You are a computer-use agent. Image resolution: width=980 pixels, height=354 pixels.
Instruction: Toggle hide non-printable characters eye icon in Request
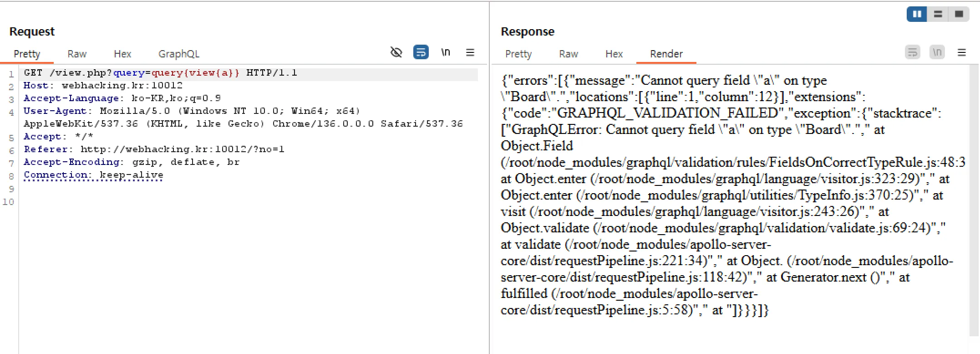[396, 52]
